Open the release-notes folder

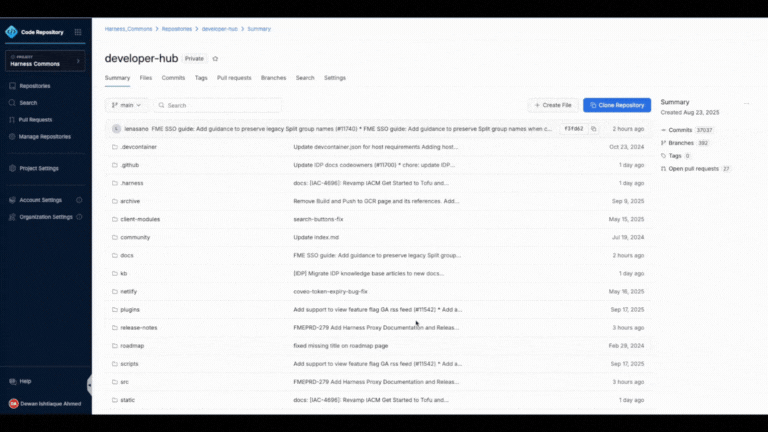[x=139, y=328]
